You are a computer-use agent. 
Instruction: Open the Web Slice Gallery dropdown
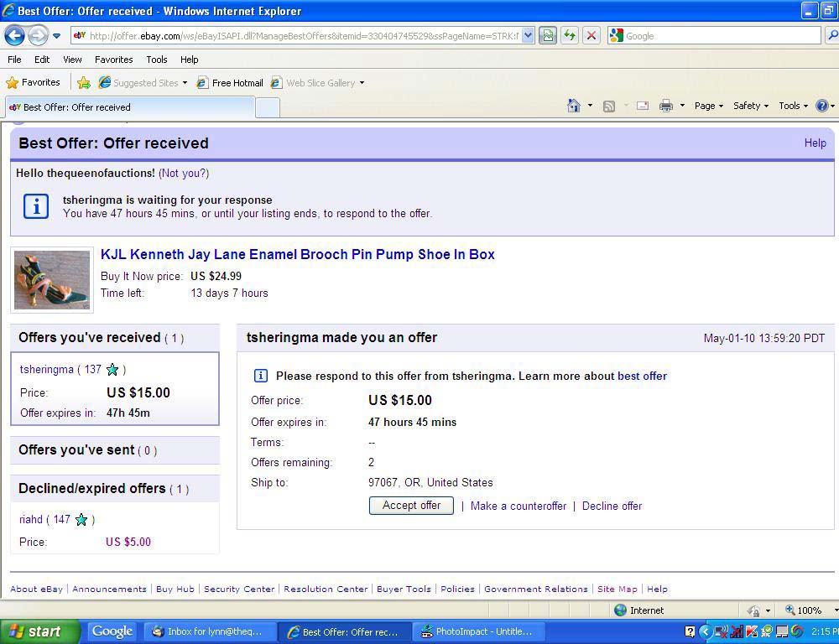click(362, 83)
